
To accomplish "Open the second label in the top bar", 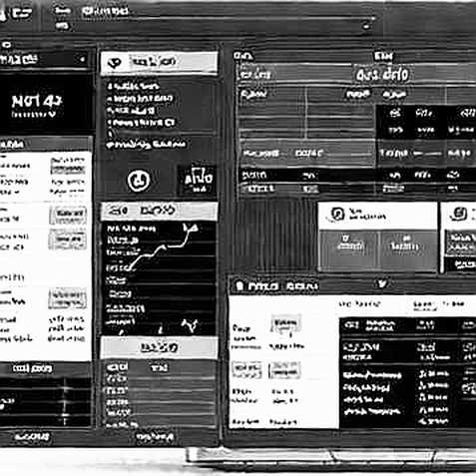I will [105, 12].
